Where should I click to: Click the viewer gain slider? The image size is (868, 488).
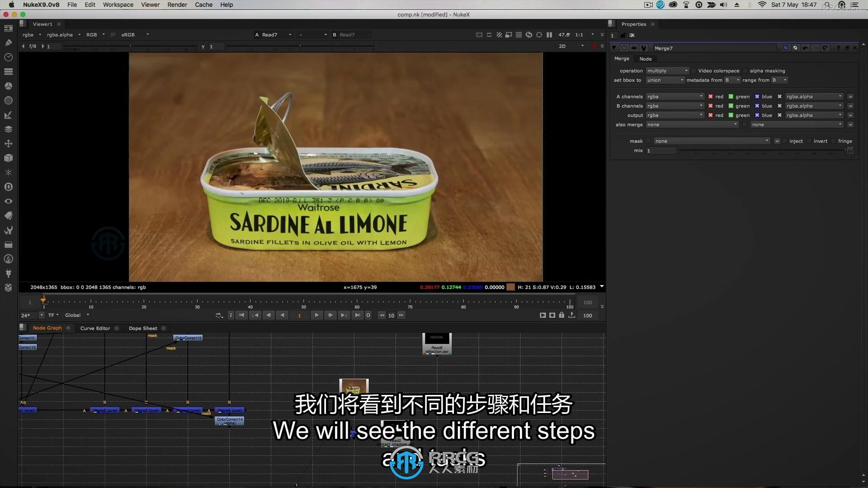(130, 46)
